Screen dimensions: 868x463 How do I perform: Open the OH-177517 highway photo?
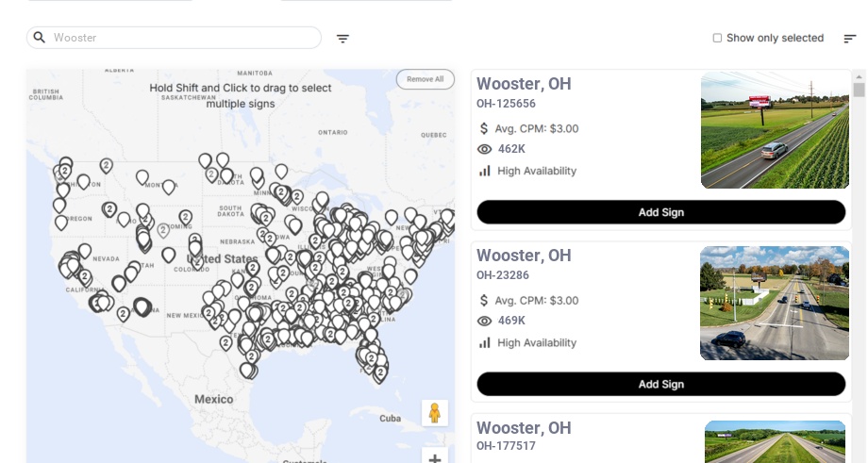(775, 442)
